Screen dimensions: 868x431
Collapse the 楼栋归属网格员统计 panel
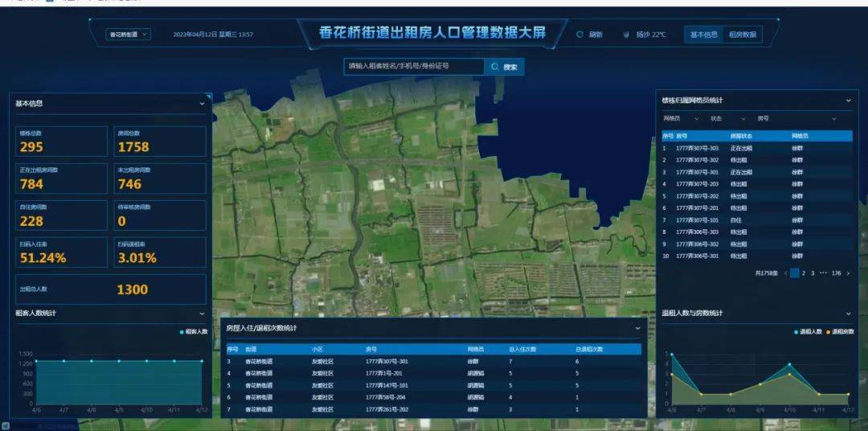pyautogui.click(x=848, y=101)
